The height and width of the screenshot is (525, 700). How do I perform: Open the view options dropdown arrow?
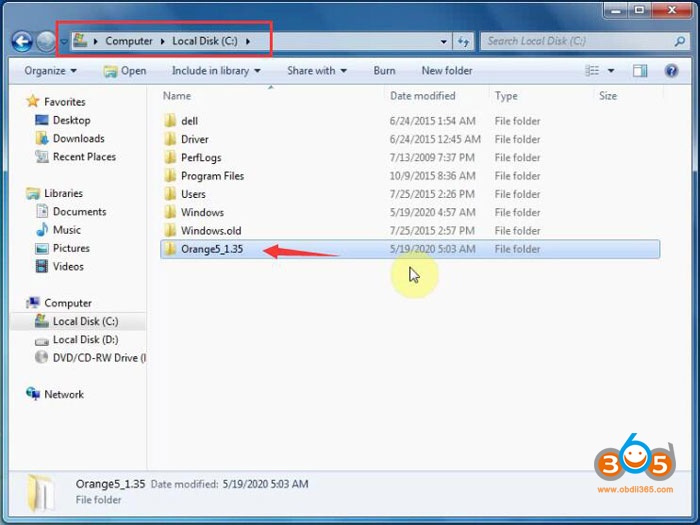611,71
